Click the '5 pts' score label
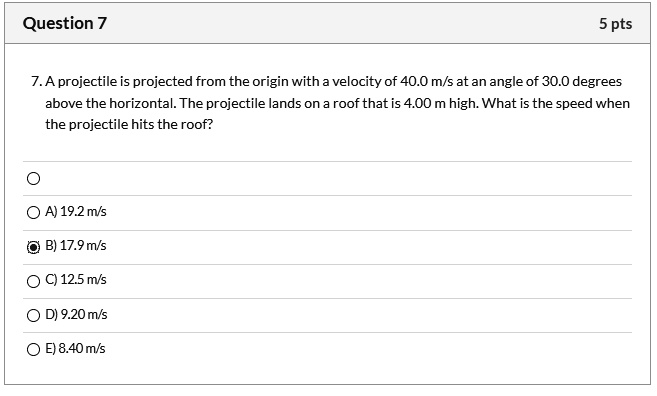Image resolution: width=657 pixels, height=396 pixels. click(615, 24)
